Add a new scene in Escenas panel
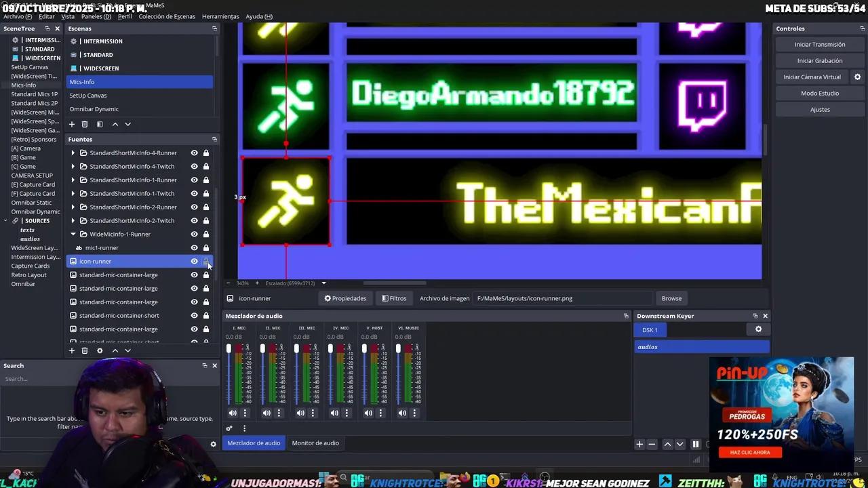Viewport: 868px width, 488px height. pos(72,125)
